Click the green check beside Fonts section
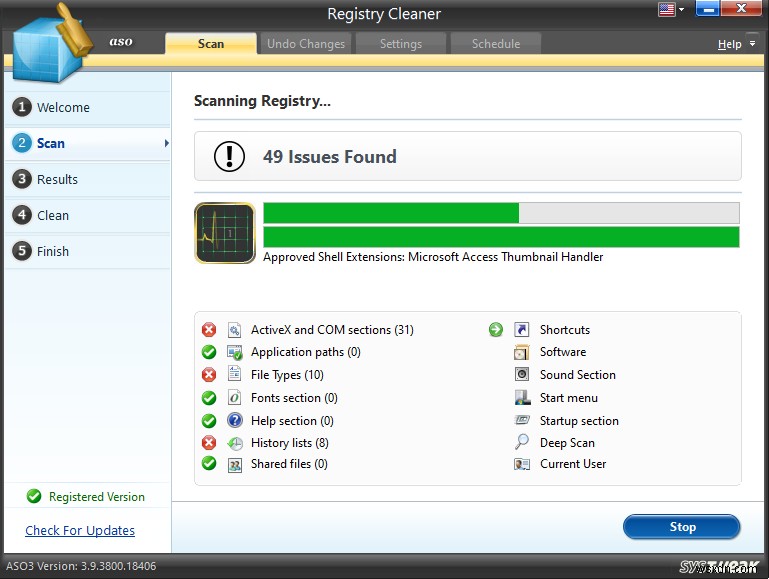This screenshot has height=579, width=769. [209, 398]
